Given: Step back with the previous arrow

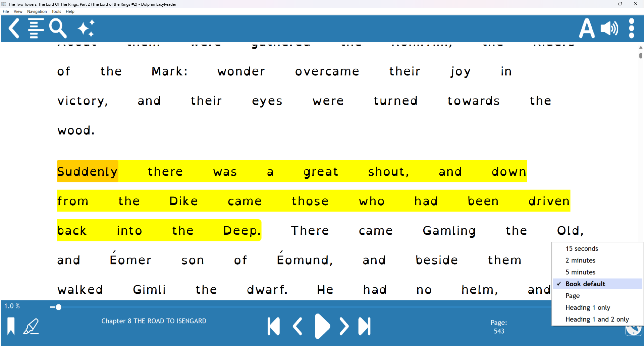Looking at the screenshot, I should pyautogui.click(x=298, y=326).
